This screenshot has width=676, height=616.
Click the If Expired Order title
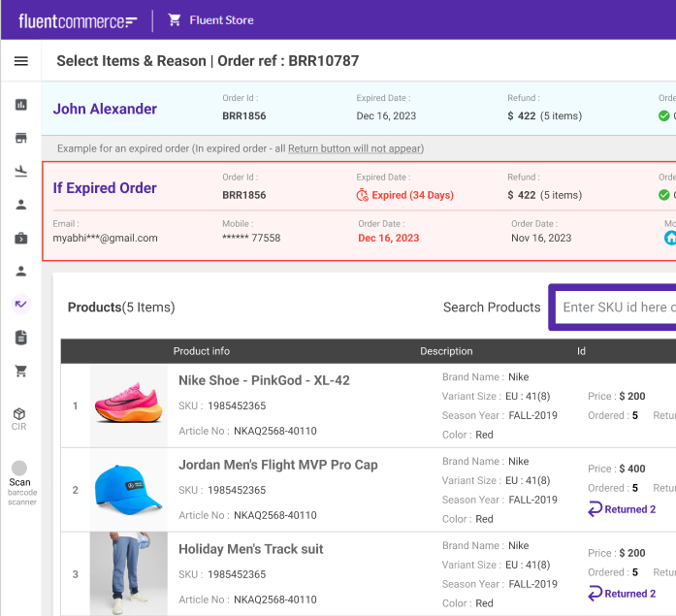pyautogui.click(x=105, y=188)
